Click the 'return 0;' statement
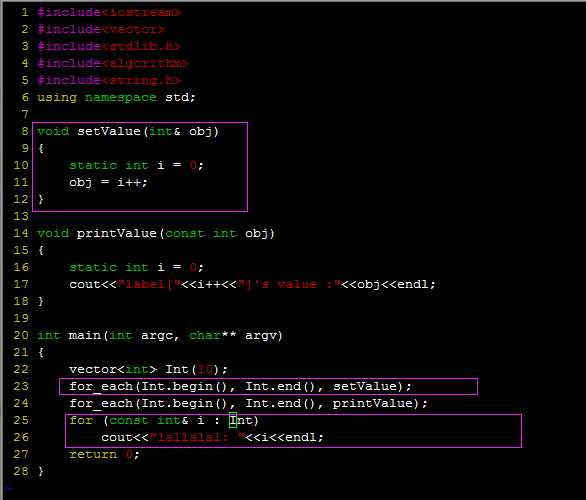This screenshot has width=586, height=500. [104, 454]
